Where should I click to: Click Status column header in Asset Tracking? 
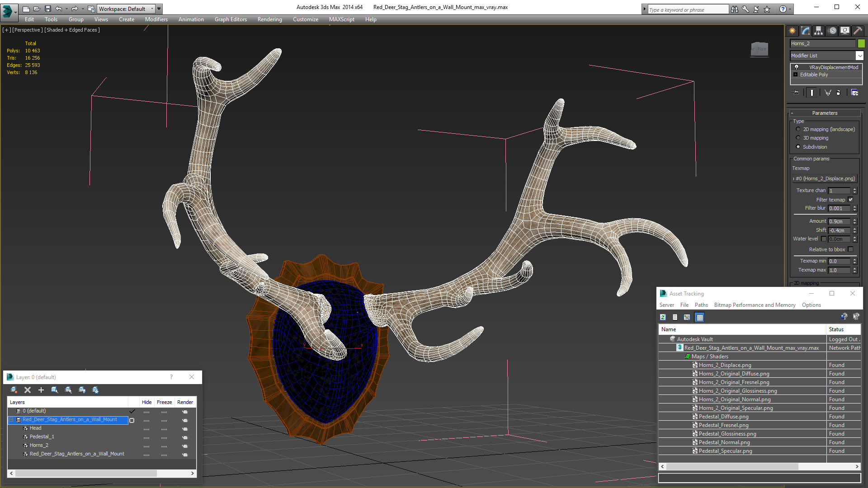pos(843,329)
